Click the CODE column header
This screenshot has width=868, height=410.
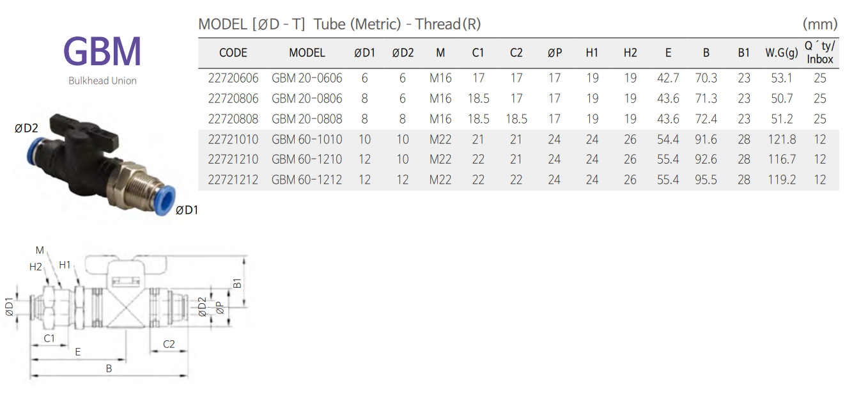coord(233,53)
